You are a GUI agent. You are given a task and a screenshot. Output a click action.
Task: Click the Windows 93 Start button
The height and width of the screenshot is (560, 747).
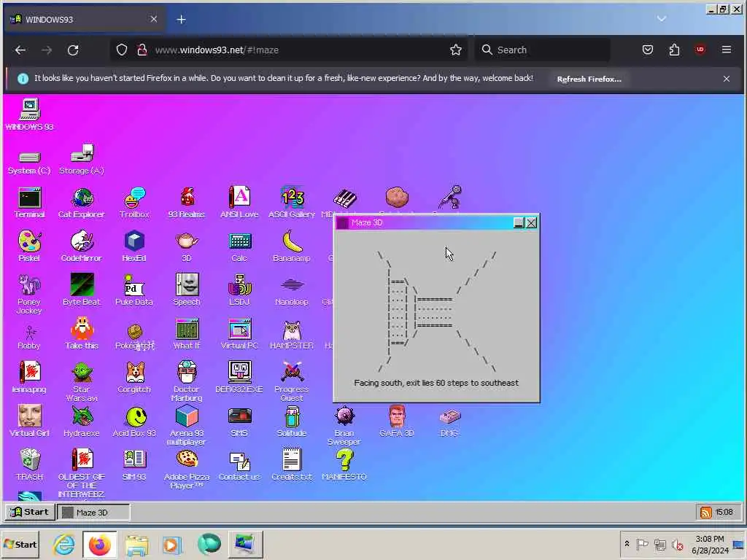coord(29,512)
